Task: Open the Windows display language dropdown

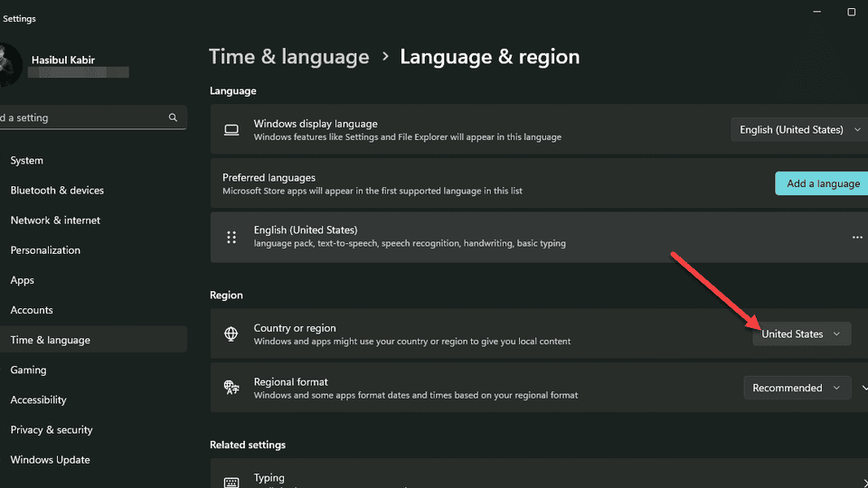Action: [x=799, y=129]
